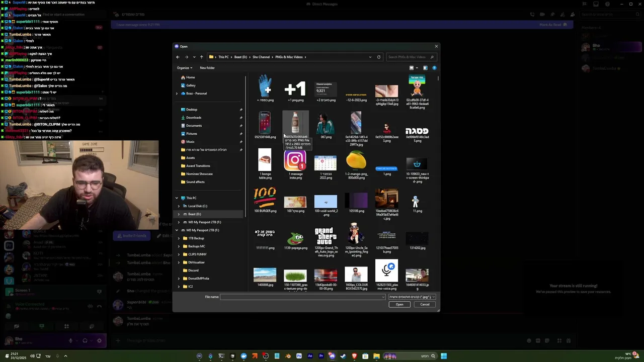
Task: Expand the address bar history dropdown
Action: 370,57
